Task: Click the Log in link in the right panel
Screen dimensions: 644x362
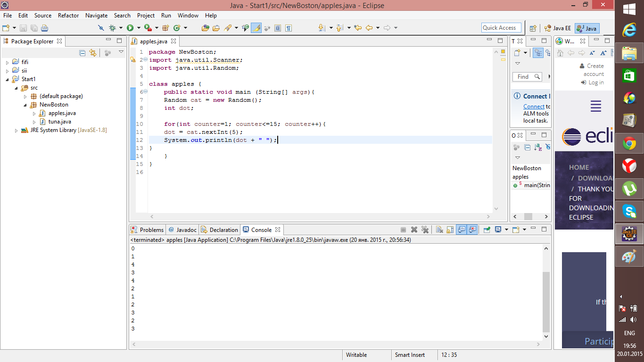Action: [595, 82]
